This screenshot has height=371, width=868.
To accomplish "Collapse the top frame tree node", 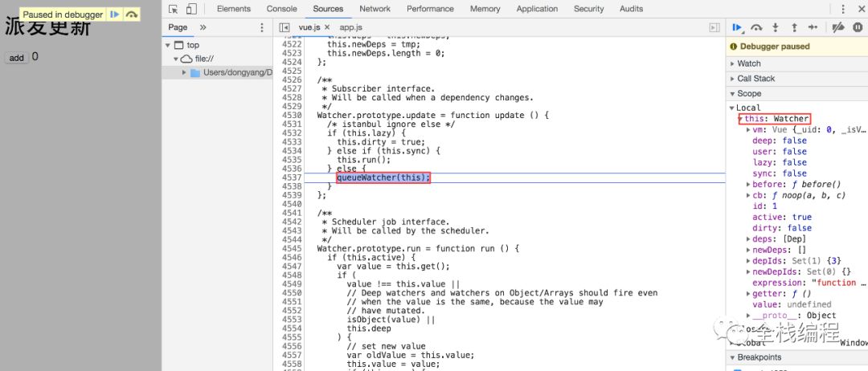I will pos(168,45).
